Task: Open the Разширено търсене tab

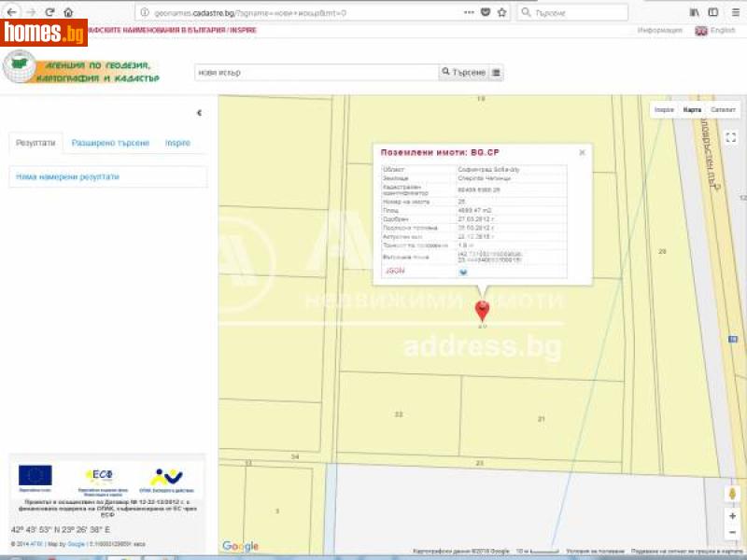Action: pyautogui.click(x=110, y=143)
